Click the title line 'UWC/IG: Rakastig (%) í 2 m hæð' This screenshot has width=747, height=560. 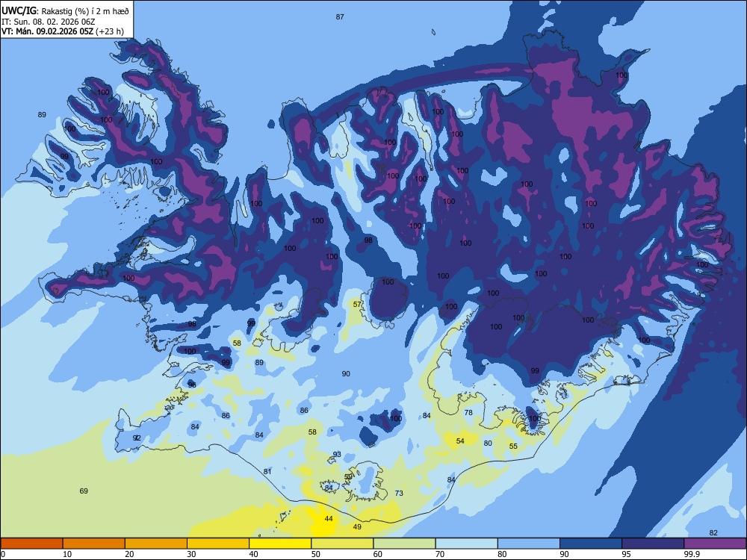click(65, 11)
